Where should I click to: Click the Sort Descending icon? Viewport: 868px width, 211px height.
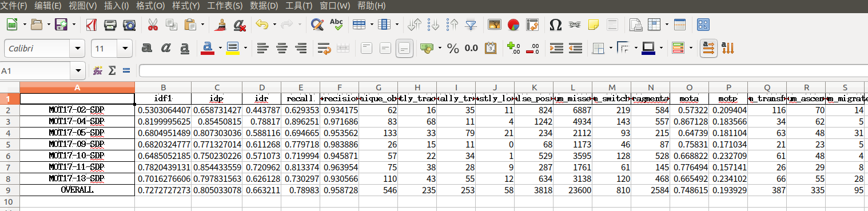click(x=452, y=25)
